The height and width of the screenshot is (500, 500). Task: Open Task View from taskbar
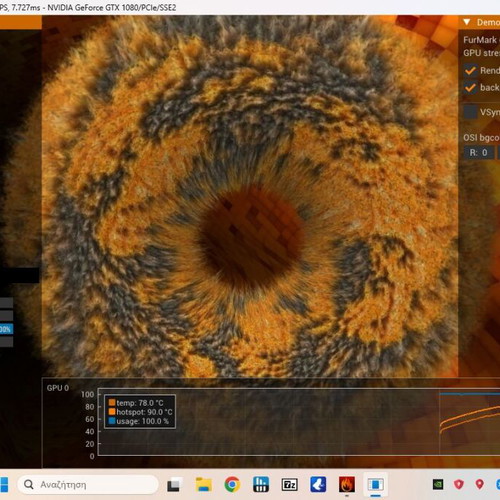(174, 484)
